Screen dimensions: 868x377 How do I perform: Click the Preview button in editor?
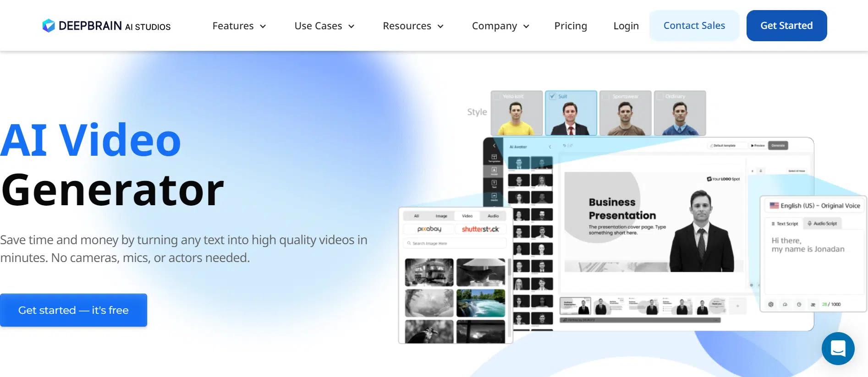coord(758,146)
